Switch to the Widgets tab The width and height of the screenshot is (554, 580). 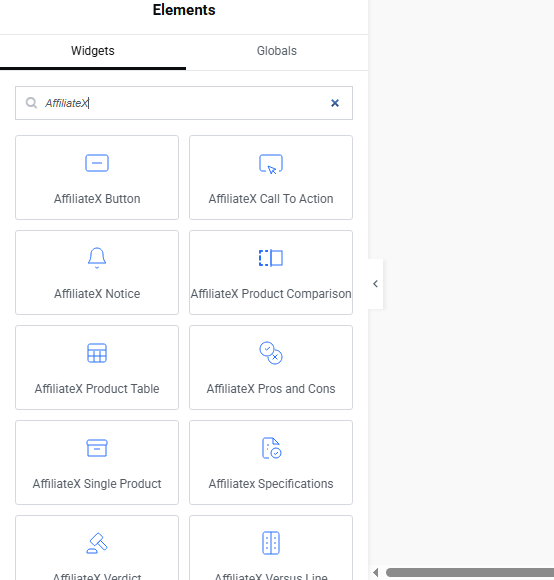pos(93,51)
